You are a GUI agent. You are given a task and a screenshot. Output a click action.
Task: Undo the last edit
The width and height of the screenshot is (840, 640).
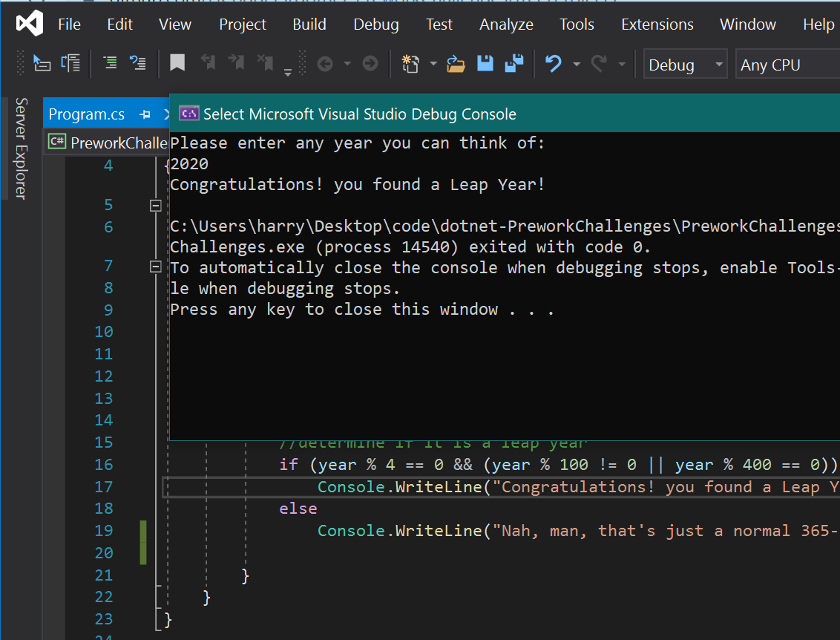point(555,63)
